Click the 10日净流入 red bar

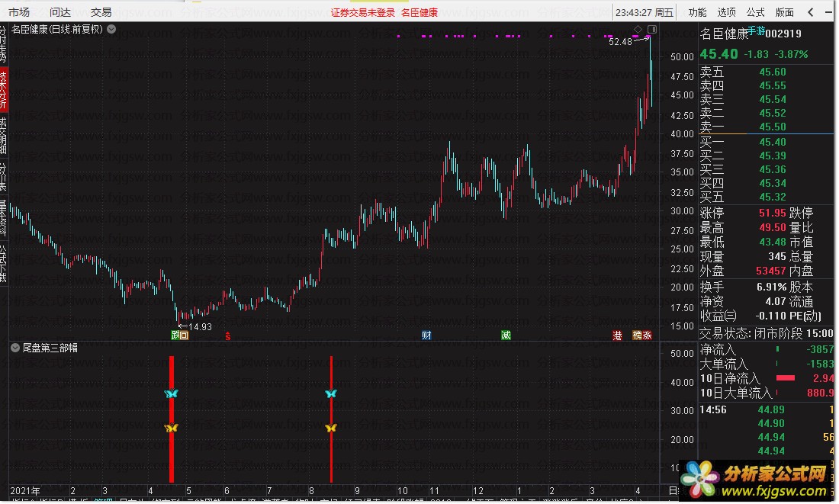coord(786,378)
